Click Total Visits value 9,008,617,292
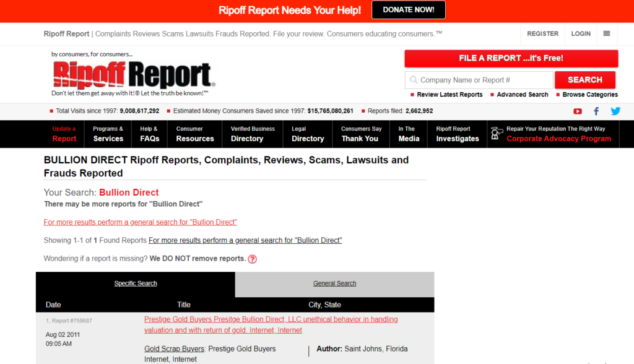 tap(139, 111)
